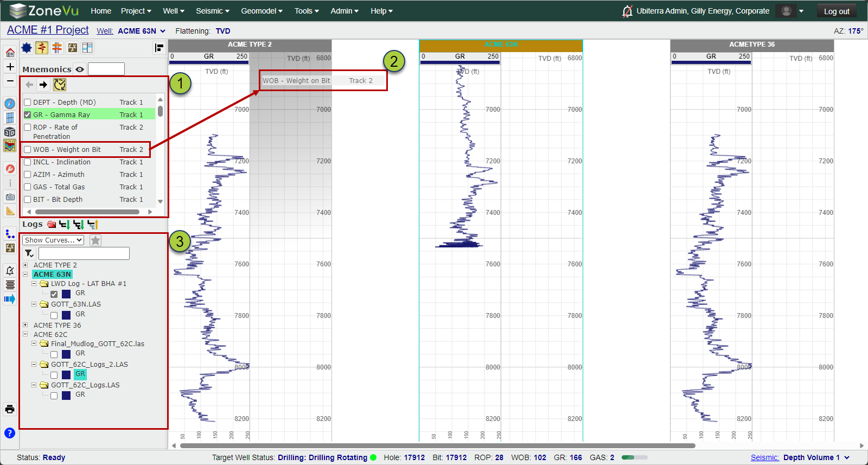Click the home icon in left sidebar
Image resolution: width=868 pixels, height=465 pixels.
click(x=10, y=53)
